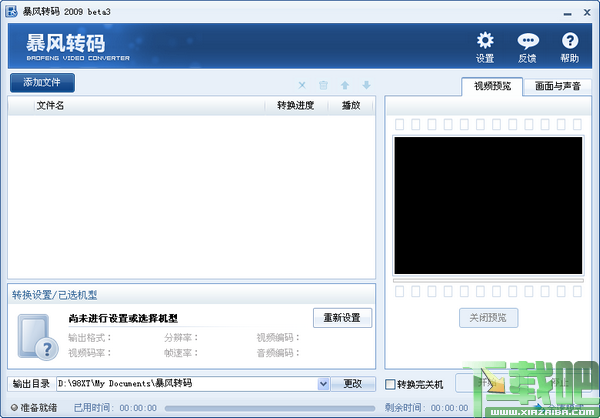This screenshot has height=418, width=600.
Task: Move file up with arrow icon
Action: [x=345, y=85]
